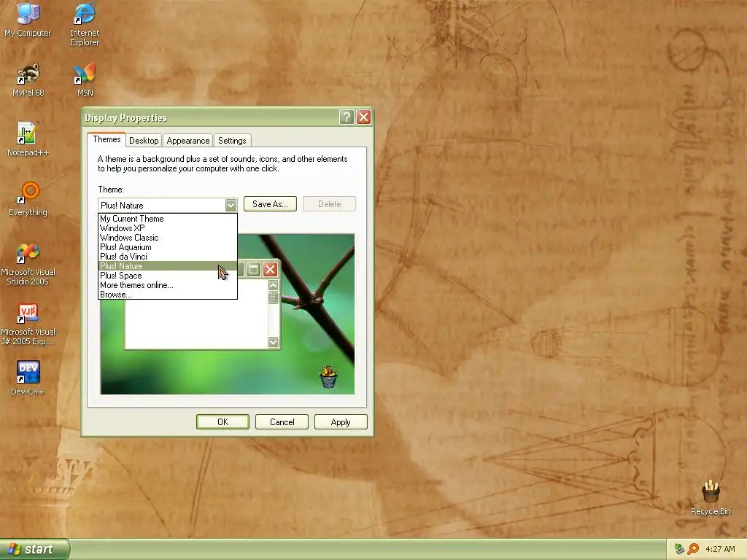Open the My Computer desktop icon

pos(28,19)
